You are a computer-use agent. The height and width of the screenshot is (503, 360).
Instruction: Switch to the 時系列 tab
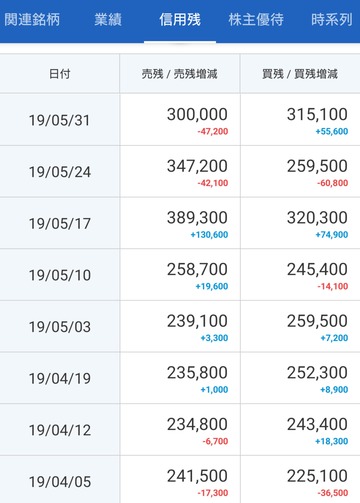point(332,20)
